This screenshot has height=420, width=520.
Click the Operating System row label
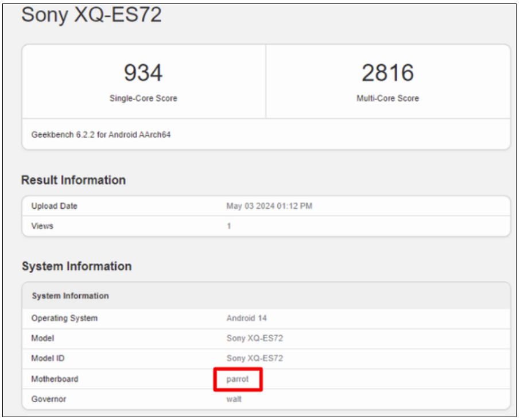pos(64,318)
